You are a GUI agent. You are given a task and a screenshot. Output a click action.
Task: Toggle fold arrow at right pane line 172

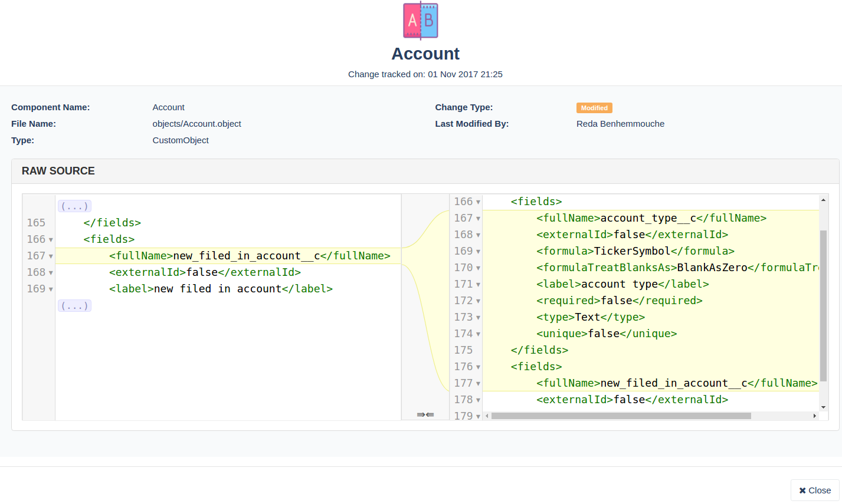pos(478,301)
